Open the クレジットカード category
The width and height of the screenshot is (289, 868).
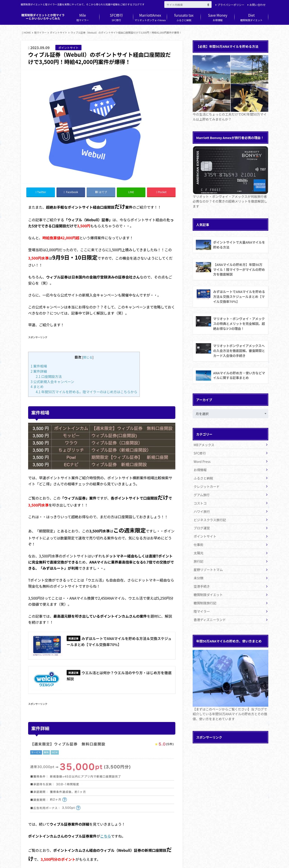230,487
